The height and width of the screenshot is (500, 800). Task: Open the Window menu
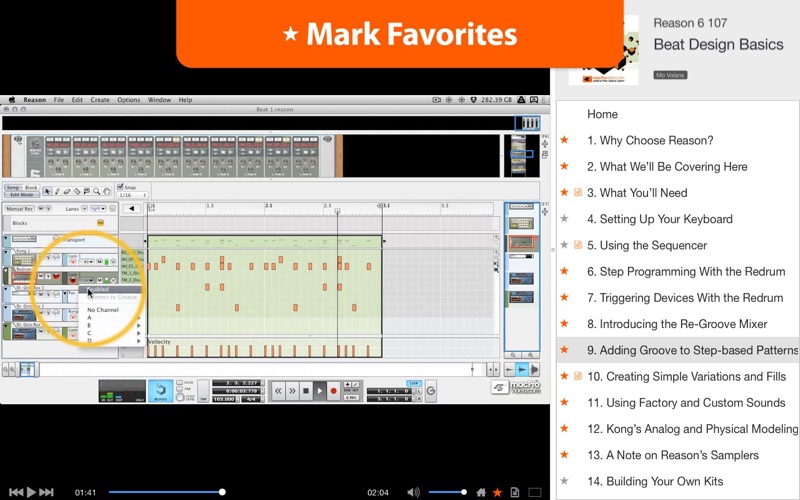coord(159,99)
